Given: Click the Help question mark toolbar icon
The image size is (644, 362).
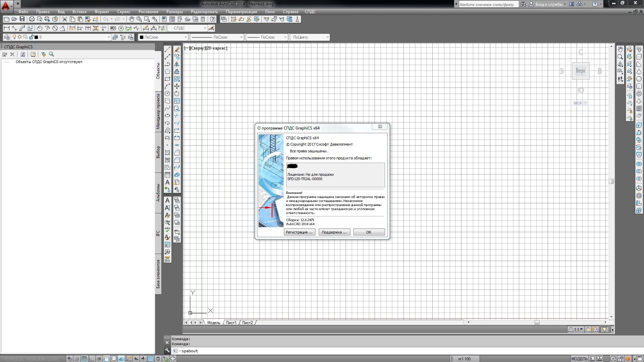Looking at the screenshot, I should (213, 19).
